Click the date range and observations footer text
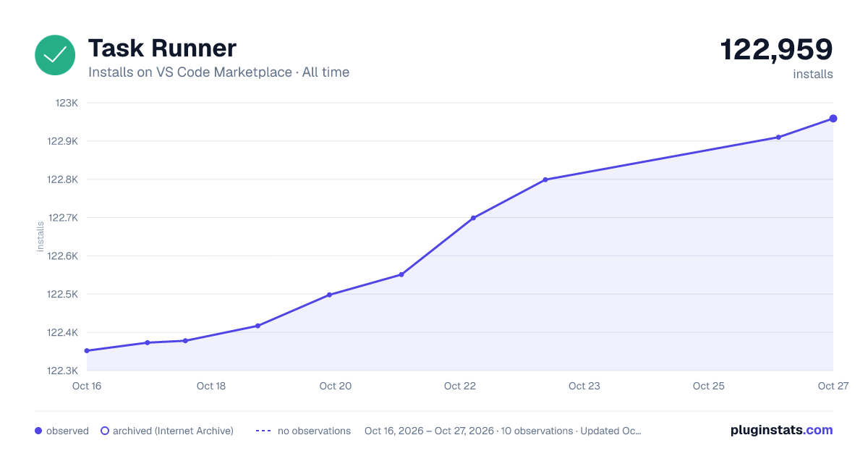The image size is (868, 456). pyautogui.click(x=503, y=431)
